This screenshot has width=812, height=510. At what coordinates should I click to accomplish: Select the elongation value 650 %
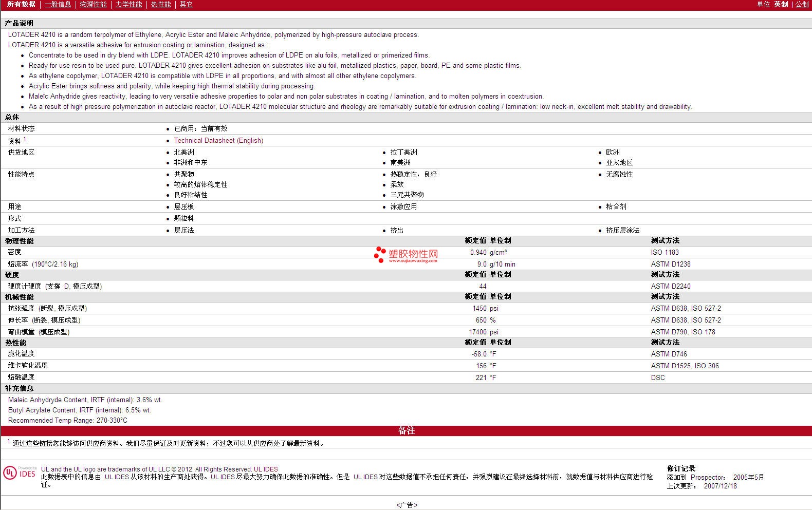point(486,320)
